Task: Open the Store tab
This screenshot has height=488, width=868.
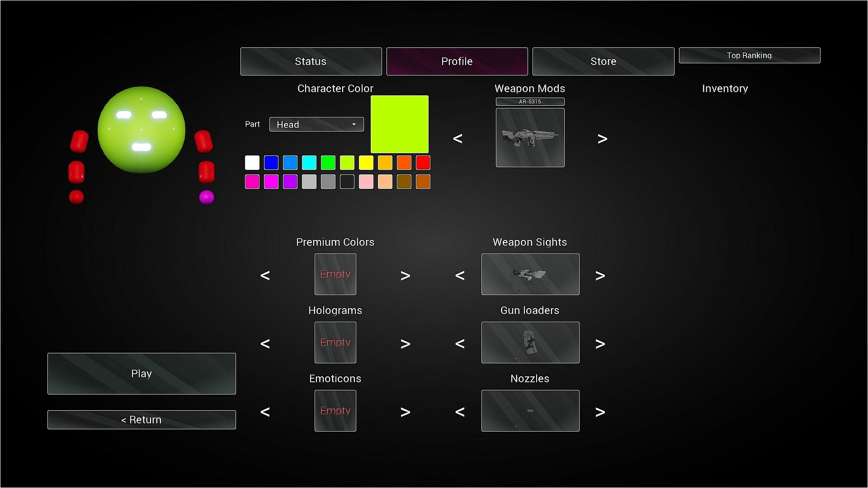Action: [x=603, y=61]
